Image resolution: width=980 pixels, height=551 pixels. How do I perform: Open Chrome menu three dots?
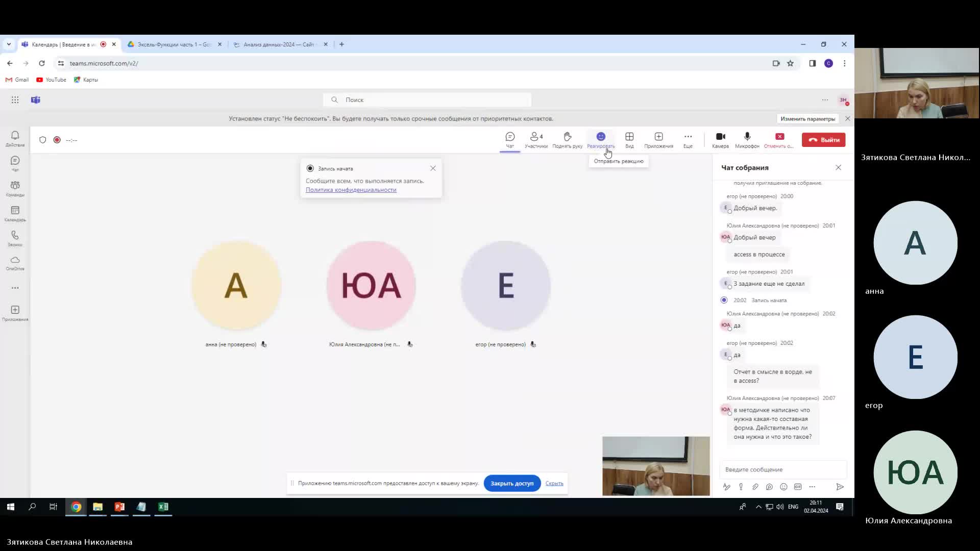pyautogui.click(x=844, y=63)
